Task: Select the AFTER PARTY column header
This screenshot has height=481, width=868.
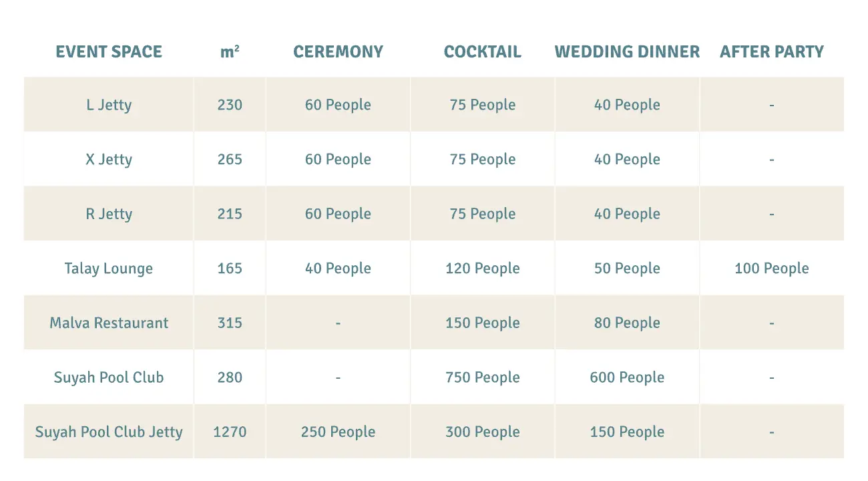Action: click(x=772, y=52)
